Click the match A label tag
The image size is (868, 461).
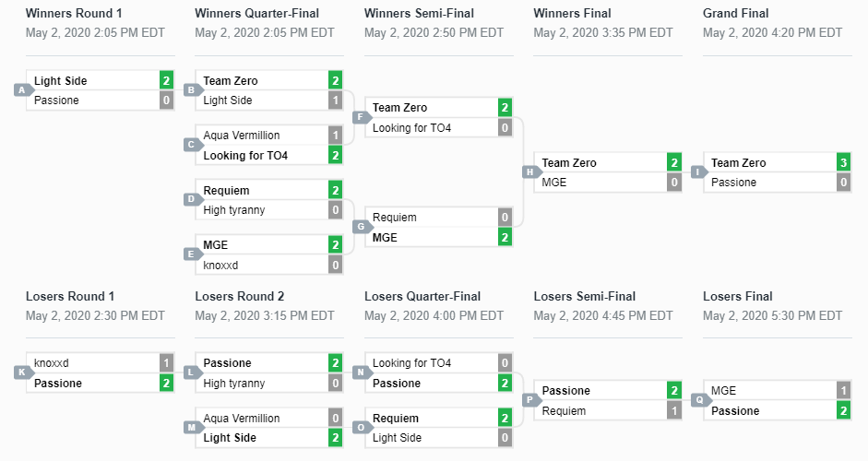21,90
